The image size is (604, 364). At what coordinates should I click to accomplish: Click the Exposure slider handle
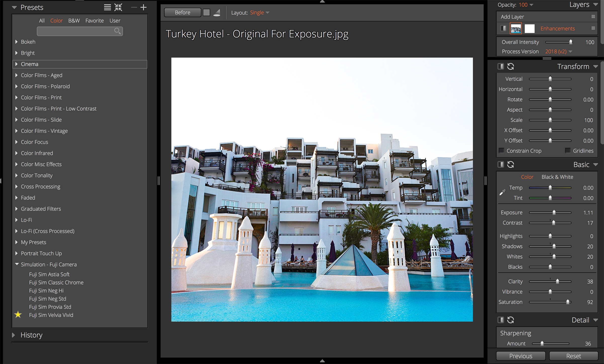554,213
